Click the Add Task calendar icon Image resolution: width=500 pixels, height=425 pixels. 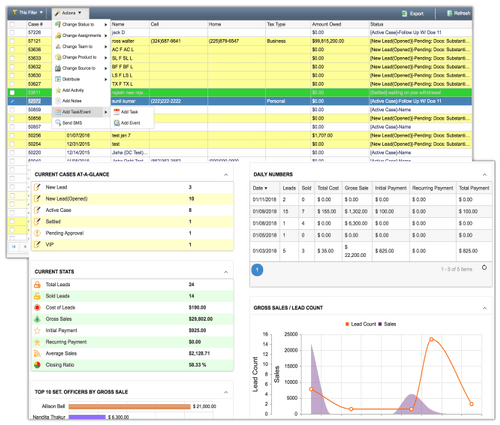[117, 112]
